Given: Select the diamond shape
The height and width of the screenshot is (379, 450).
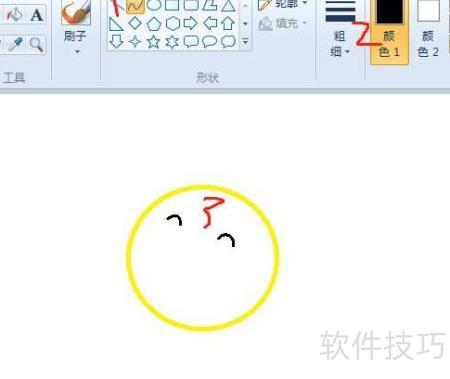Looking at the screenshot, I should pos(135,23).
